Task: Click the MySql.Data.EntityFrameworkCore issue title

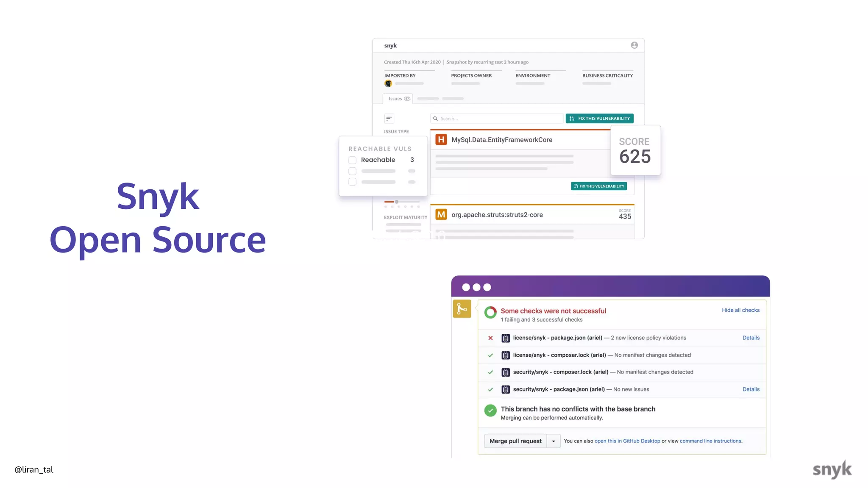Action: (x=502, y=140)
